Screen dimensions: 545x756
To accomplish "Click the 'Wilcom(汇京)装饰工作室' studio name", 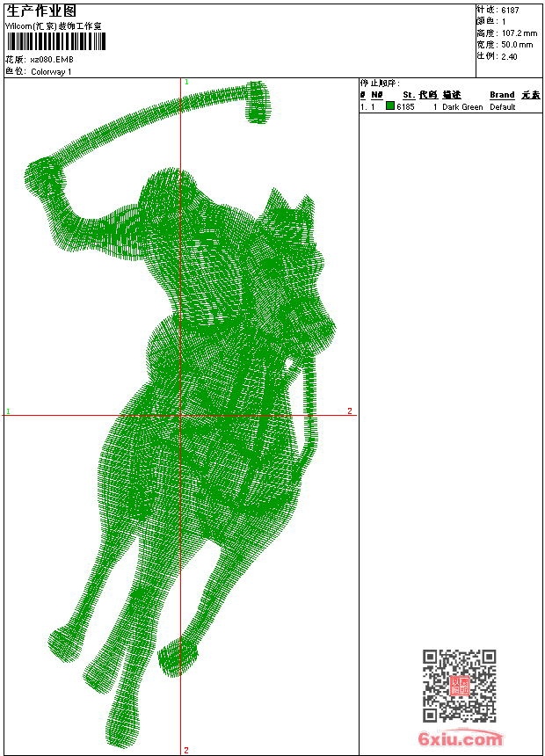I will [x=54, y=26].
